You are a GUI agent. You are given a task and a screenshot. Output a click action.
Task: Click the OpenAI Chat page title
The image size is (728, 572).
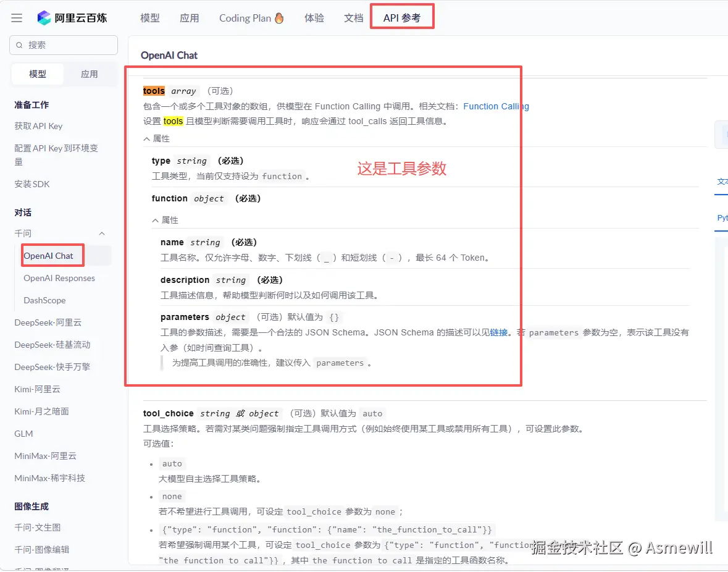click(x=169, y=55)
